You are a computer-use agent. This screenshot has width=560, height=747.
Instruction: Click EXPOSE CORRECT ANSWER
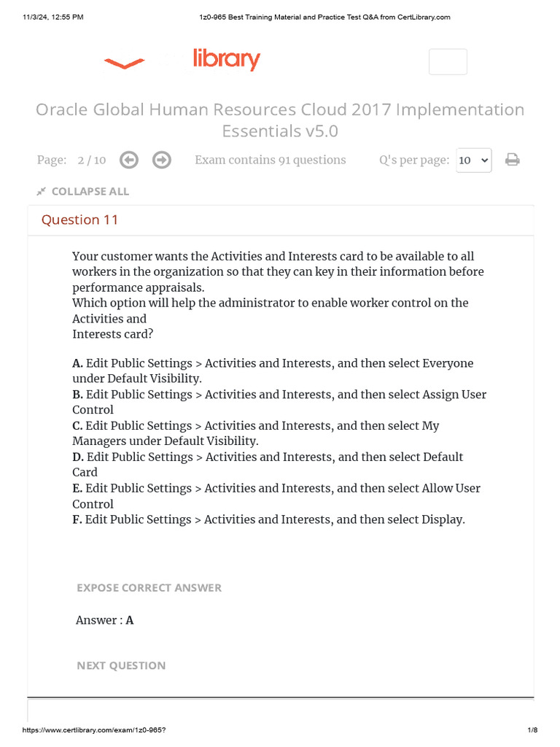click(x=149, y=588)
